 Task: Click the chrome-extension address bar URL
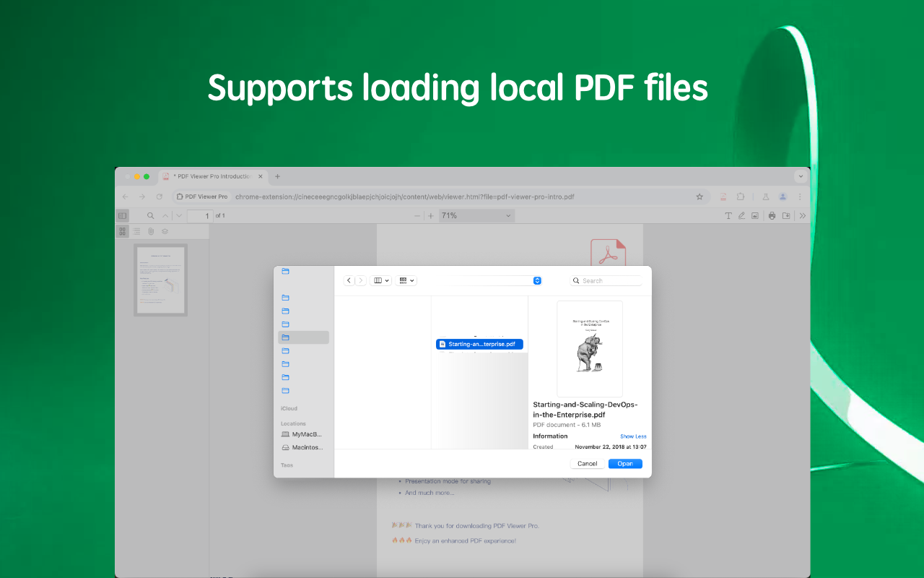(x=404, y=197)
